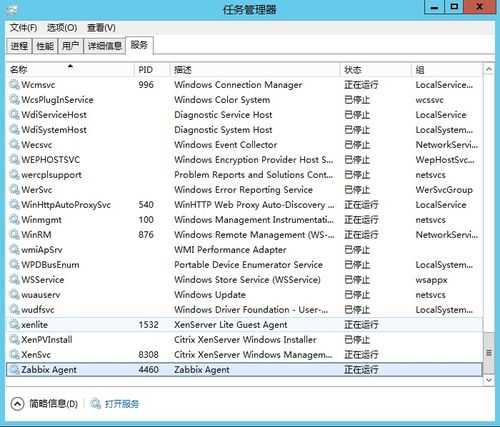Screen dimensions: 500x427
Task: Click the gear icon beside WinRM
Action: [14, 234]
